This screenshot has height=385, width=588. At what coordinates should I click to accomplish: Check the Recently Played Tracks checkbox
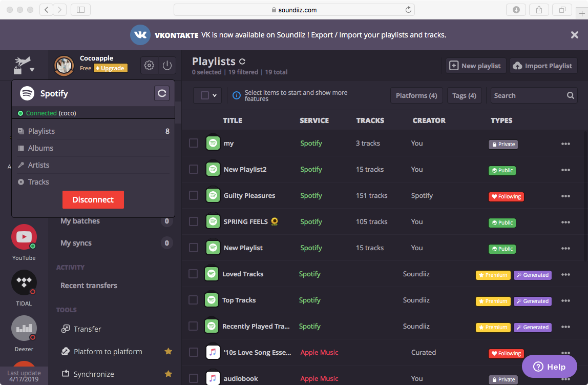(x=193, y=326)
